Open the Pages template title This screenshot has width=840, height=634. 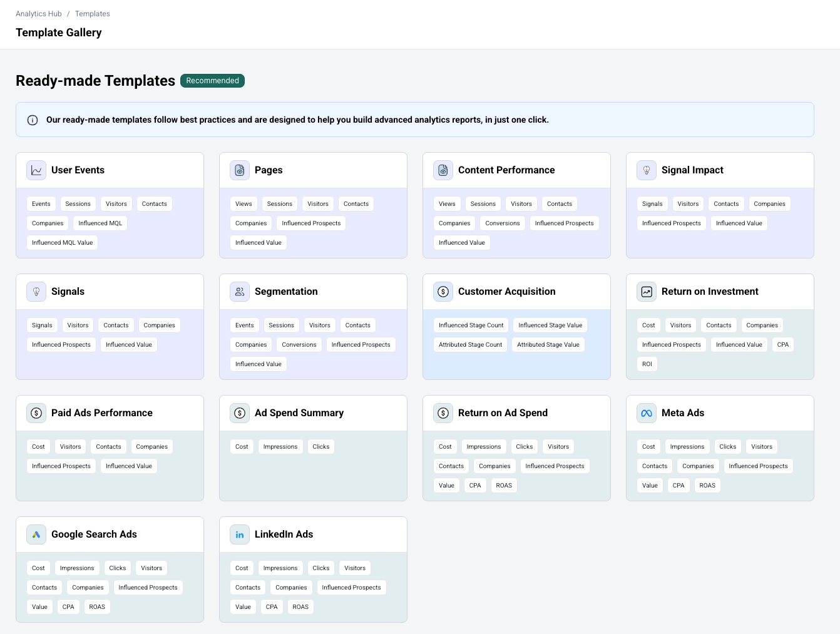(x=269, y=170)
